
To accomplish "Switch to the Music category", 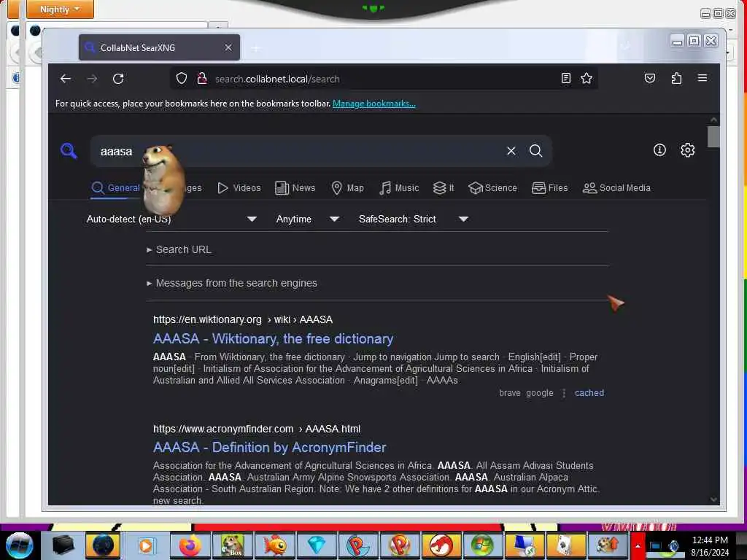I will click(399, 188).
